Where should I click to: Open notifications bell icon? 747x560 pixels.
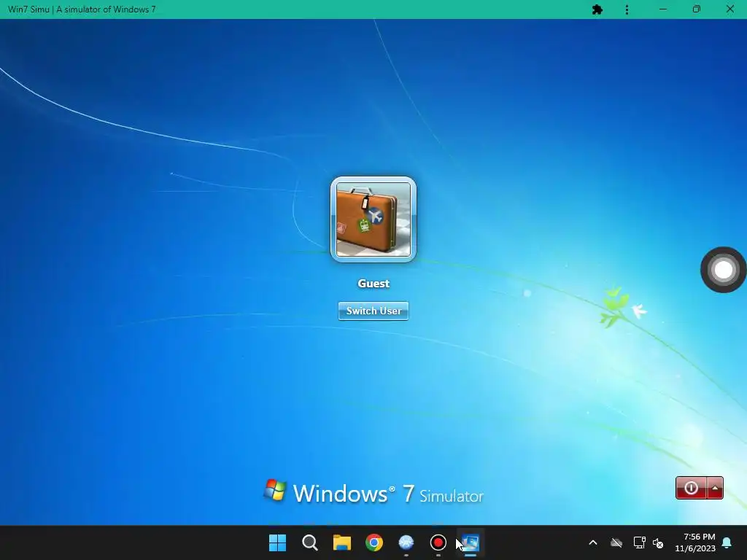[727, 542]
